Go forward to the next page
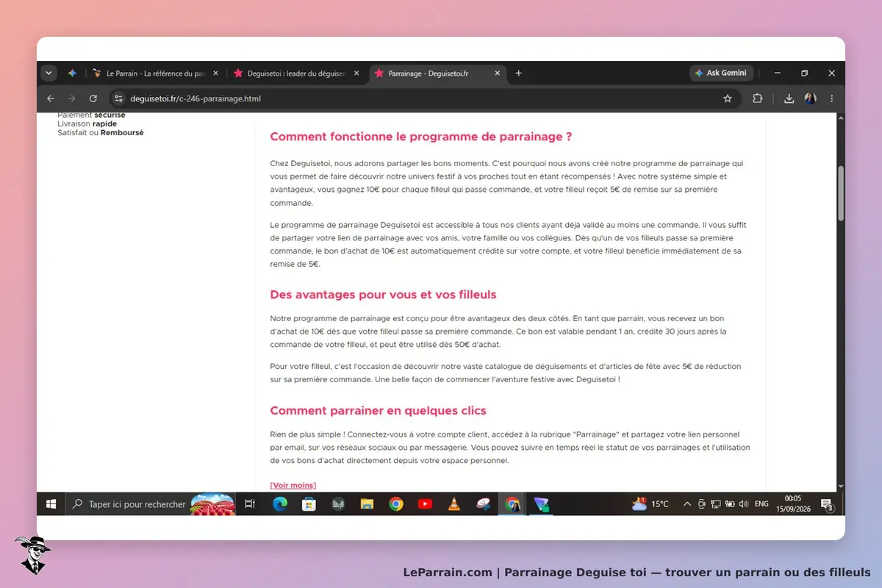This screenshot has width=882, height=588. tap(71, 98)
